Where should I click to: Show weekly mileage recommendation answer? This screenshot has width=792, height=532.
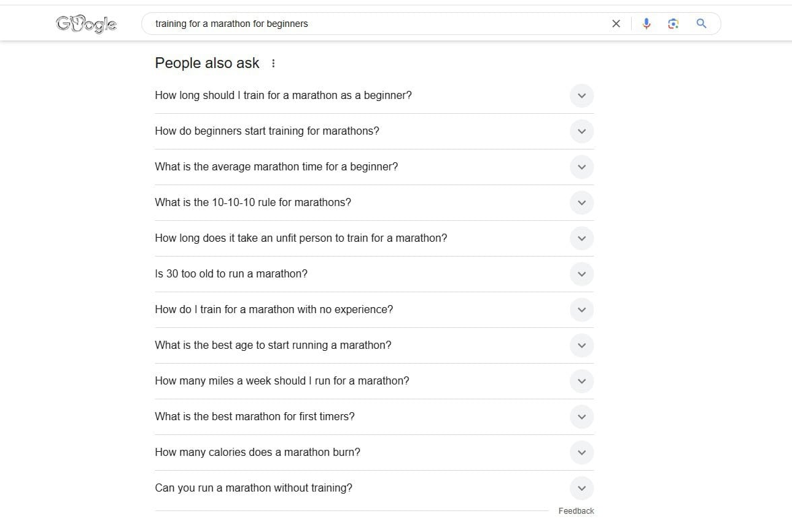pos(581,380)
